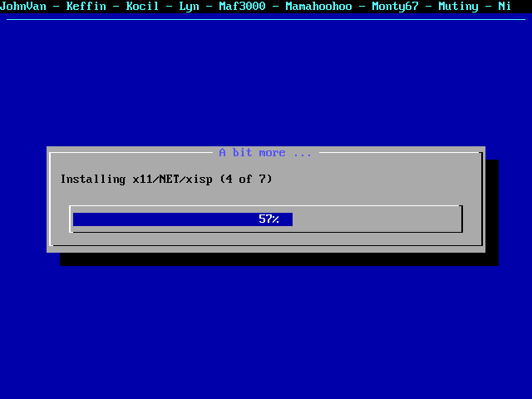Screen dimensions: 532x399
Task: Select the Keffin name at the top
Action: [x=86, y=6]
